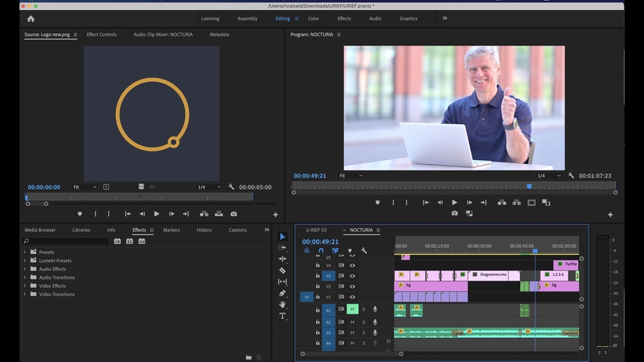Open Source monitor 1/4 resolution dropdown

pos(209,187)
